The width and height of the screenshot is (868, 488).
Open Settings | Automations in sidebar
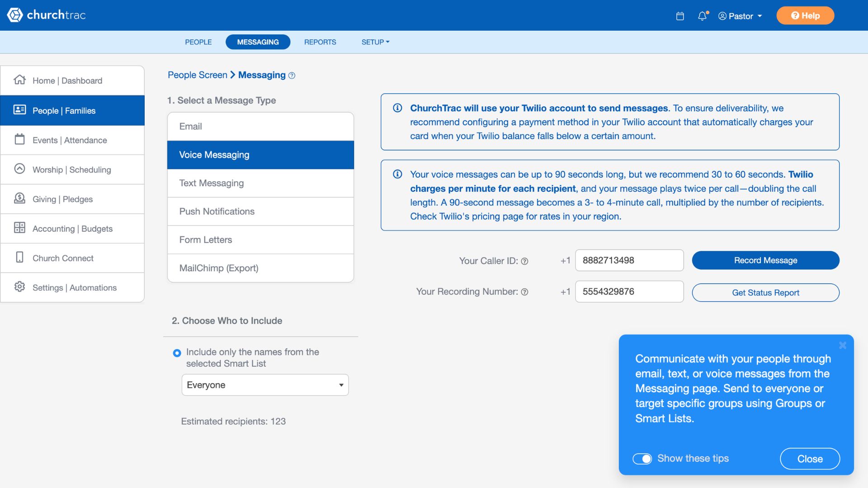coord(72,287)
